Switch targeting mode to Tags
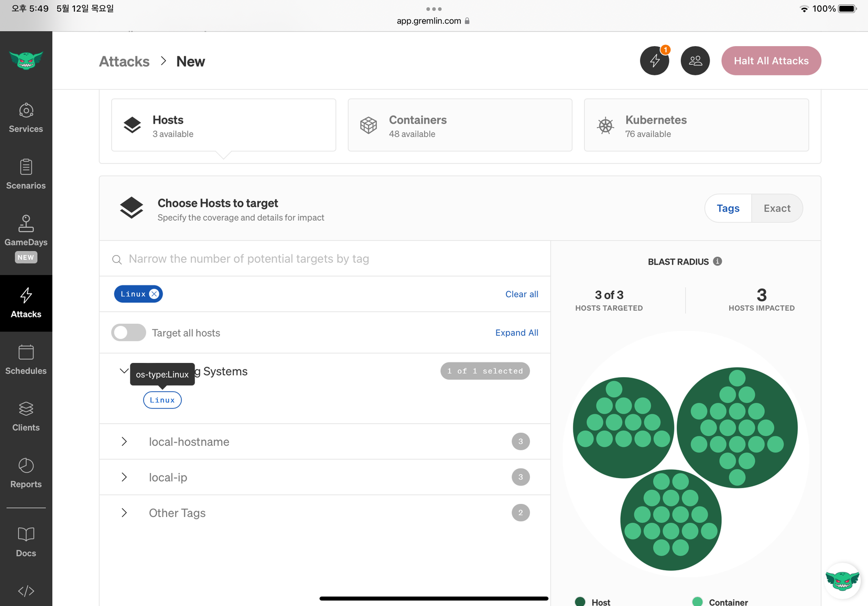Screen dimensions: 868x606 point(728,208)
